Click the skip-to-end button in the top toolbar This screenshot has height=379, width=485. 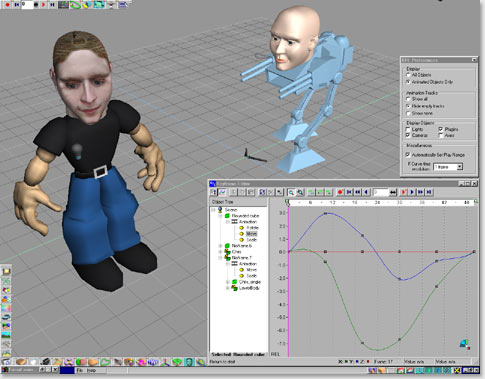[x=52, y=4]
